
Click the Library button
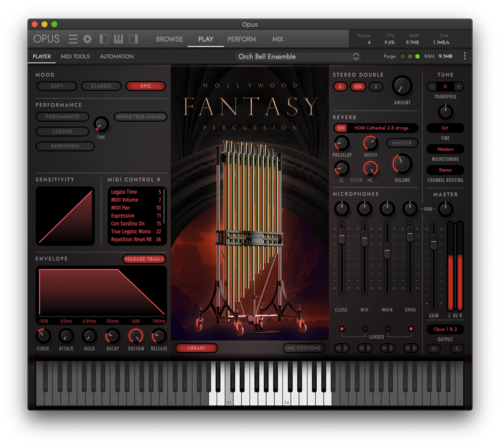tap(196, 348)
